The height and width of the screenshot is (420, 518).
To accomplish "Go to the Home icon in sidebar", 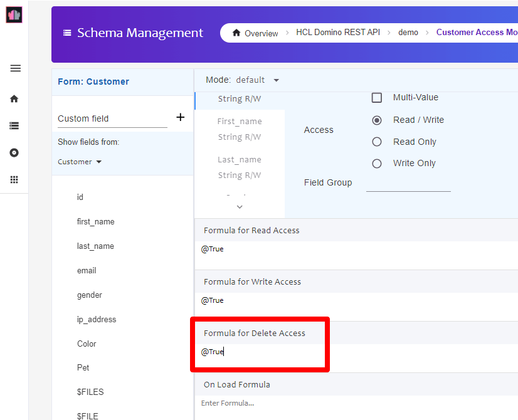I will (x=14, y=99).
